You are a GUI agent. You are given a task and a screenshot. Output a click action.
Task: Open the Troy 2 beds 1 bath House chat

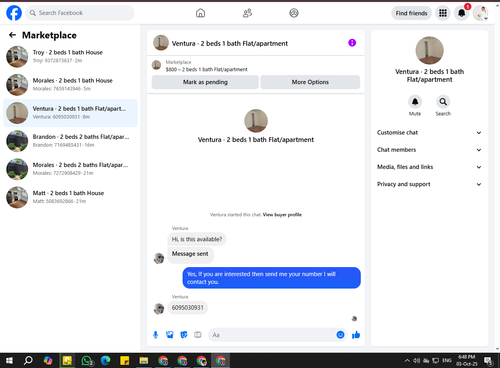(x=70, y=57)
